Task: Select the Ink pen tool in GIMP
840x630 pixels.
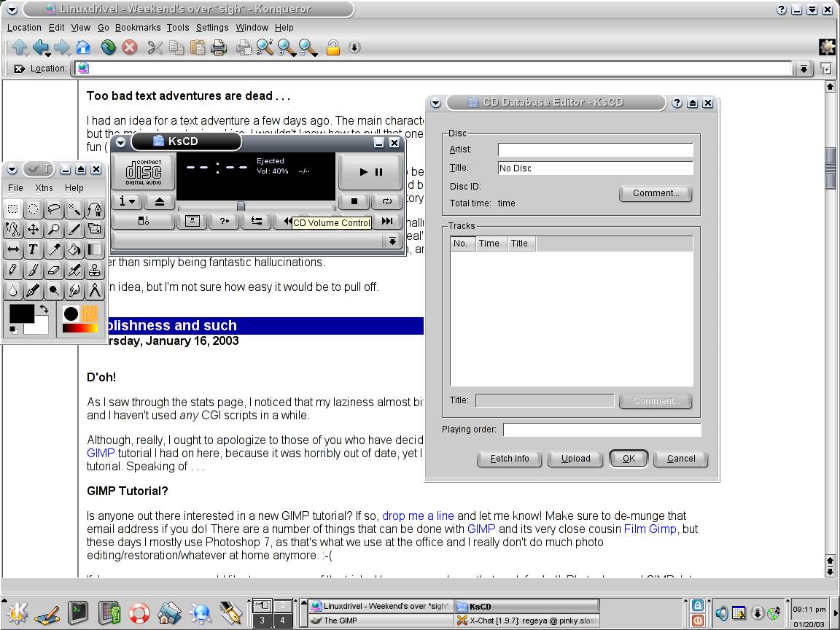Action: pos(34,290)
